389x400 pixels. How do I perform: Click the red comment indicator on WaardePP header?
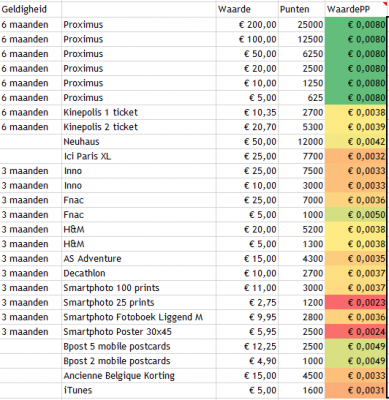(x=385, y=4)
